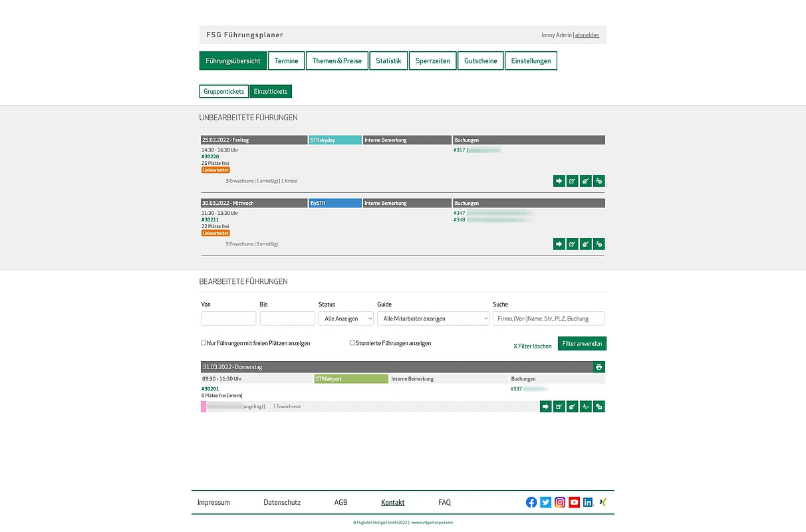Screen dimensions: 806x532
Task: Click arrow icon for tour #30220
Action: pyautogui.click(x=559, y=181)
